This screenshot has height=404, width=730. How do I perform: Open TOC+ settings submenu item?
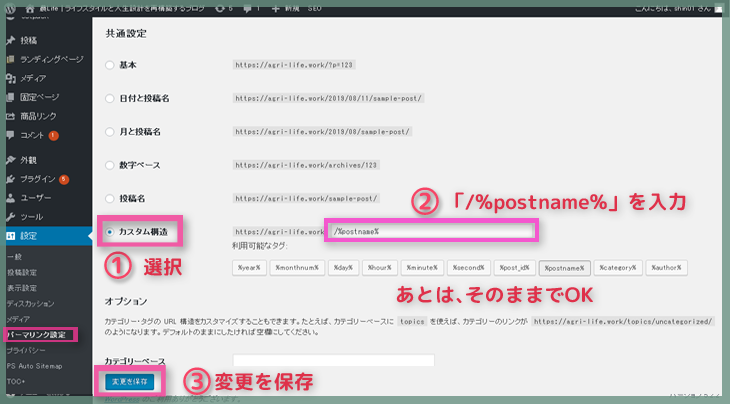point(16,382)
